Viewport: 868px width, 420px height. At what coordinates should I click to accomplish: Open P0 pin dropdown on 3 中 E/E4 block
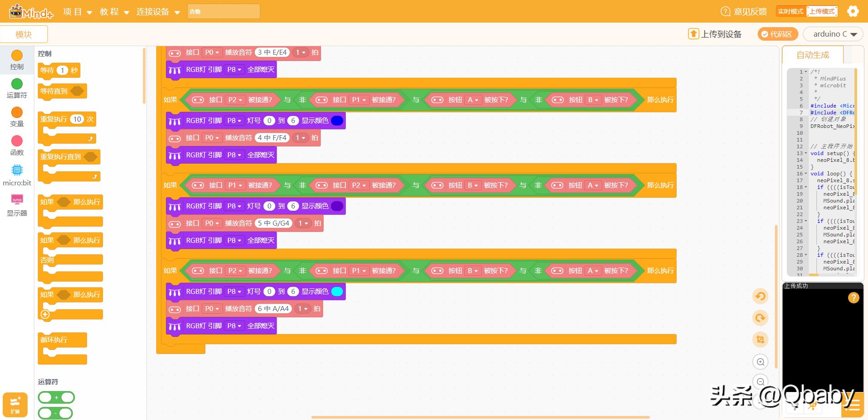[x=212, y=52]
